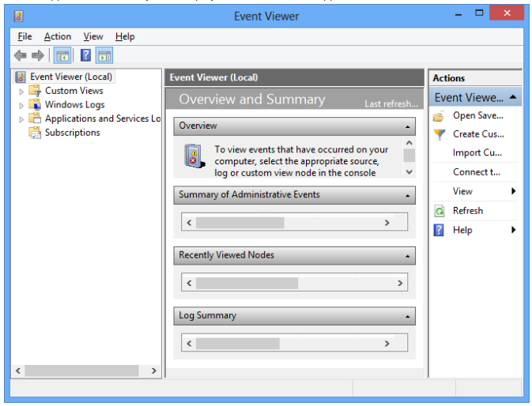Click the Custom Views folder icon
532x406 pixels.
click(x=35, y=91)
